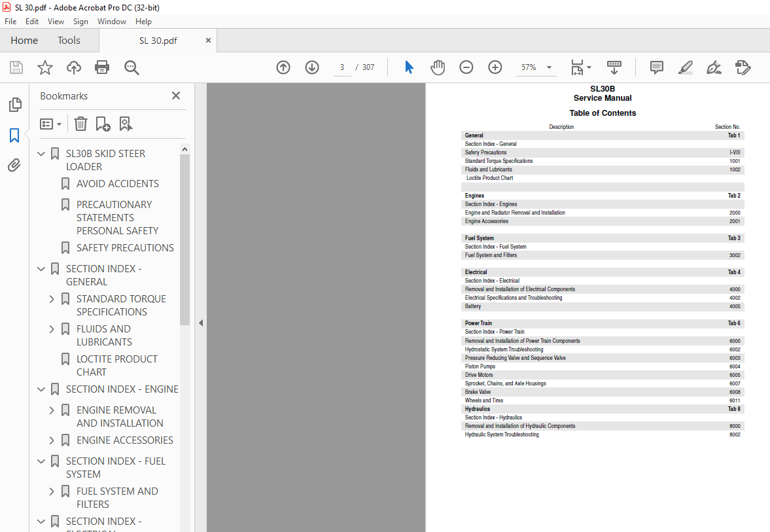
Task: Print the document
Action: click(102, 67)
